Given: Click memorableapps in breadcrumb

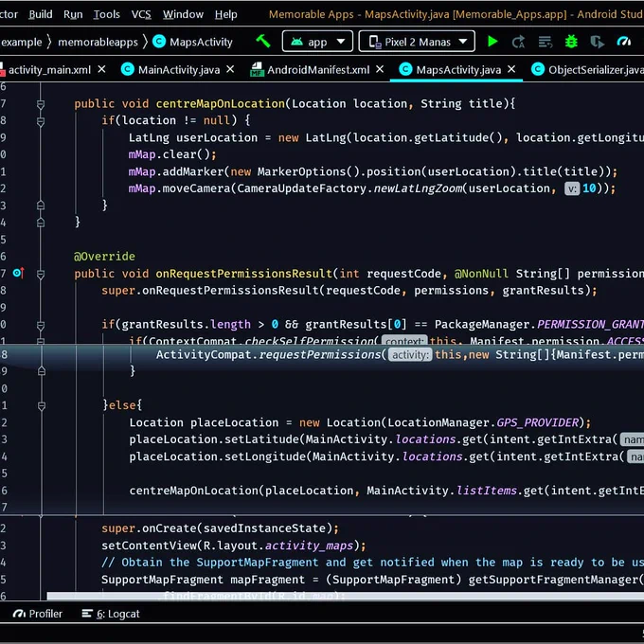Looking at the screenshot, I should coord(98,42).
